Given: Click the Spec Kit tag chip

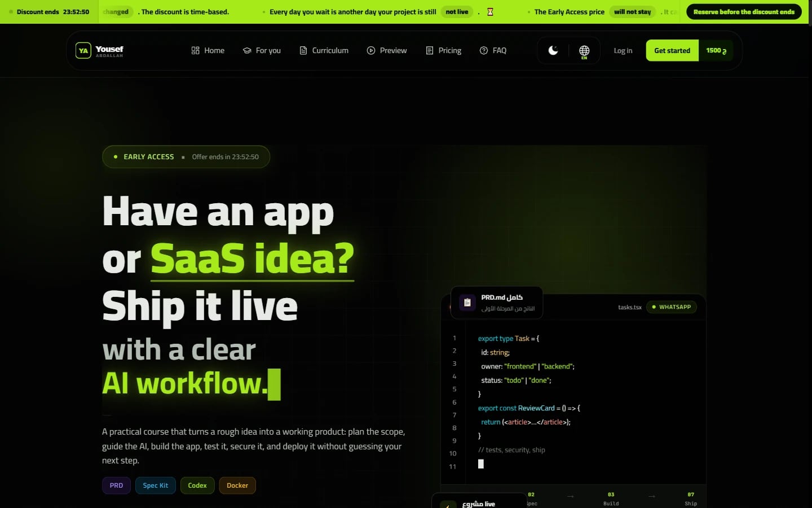Looking at the screenshot, I should click(x=156, y=485).
